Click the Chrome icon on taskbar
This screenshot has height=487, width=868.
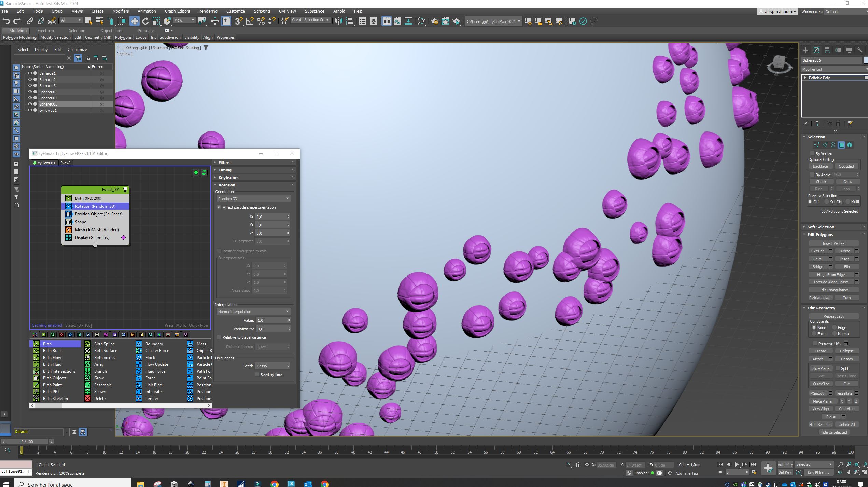[274, 484]
